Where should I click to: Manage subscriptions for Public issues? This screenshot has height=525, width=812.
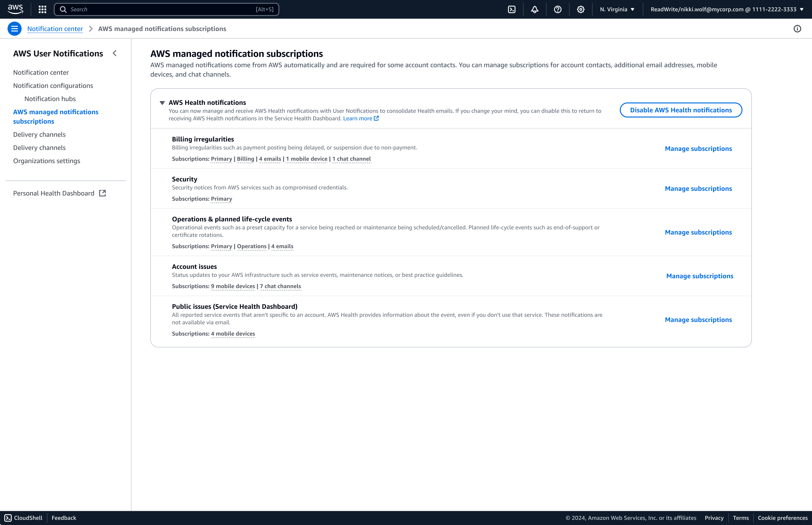698,319
